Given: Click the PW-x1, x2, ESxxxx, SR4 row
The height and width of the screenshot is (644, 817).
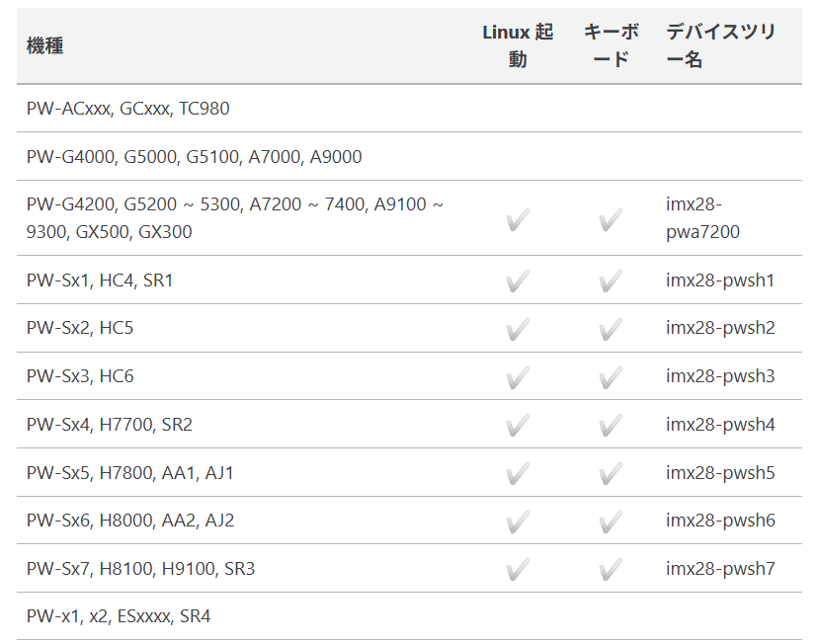Looking at the screenshot, I should (x=409, y=616).
